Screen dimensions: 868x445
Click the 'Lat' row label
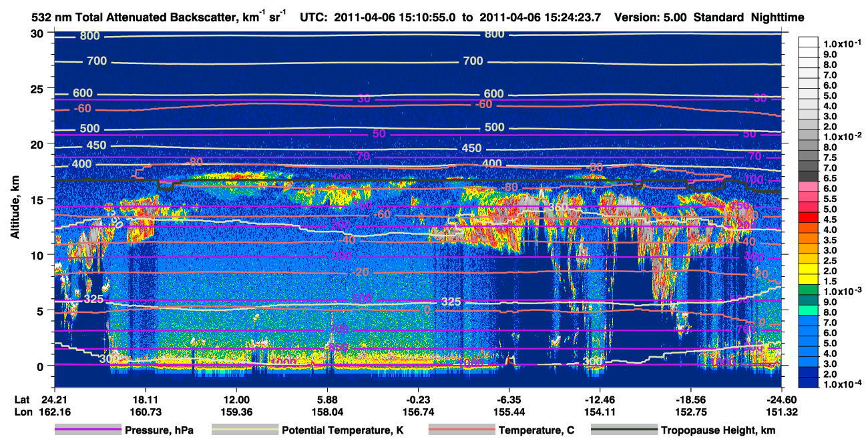22,400
